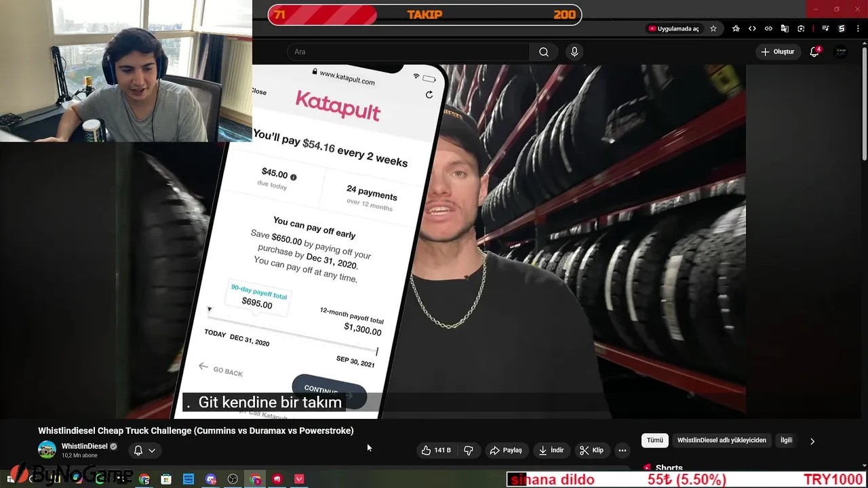Click the chain link extension icon
This screenshot has height=488, width=868.
point(768,28)
